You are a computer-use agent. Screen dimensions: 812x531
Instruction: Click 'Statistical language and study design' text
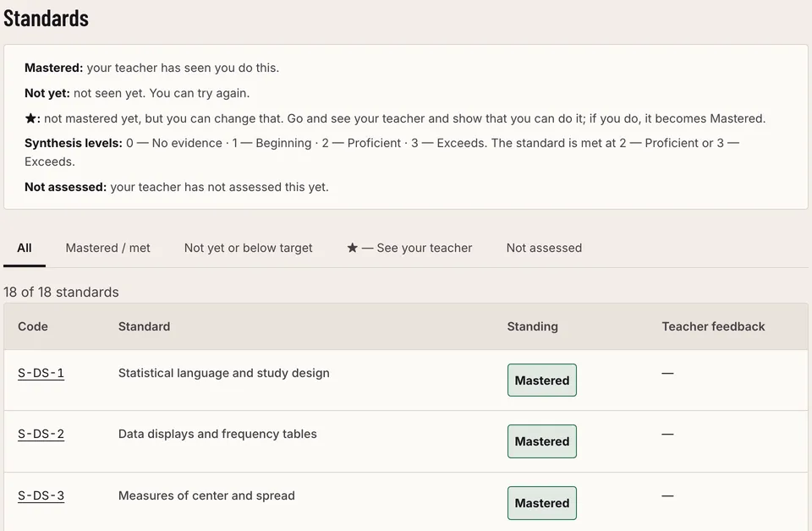(x=223, y=373)
